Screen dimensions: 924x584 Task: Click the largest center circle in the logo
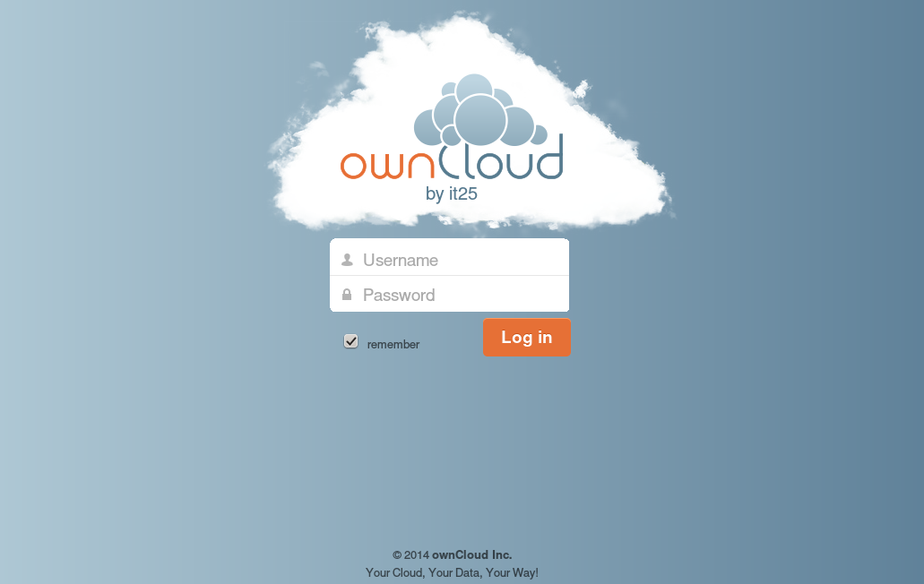(480, 119)
